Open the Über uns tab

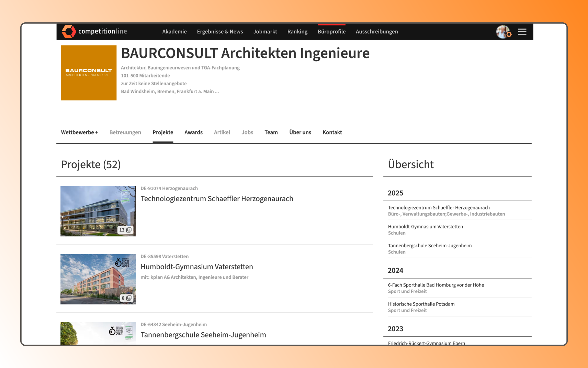pyautogui.click(x=300, y=132)
